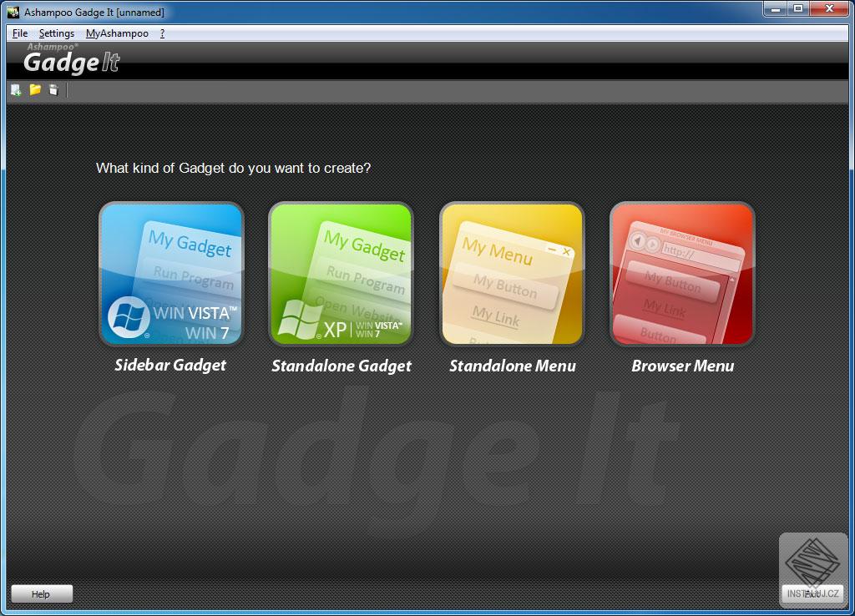Open the File menu
This screenshot has width=855, height=616.
(20, 33)
